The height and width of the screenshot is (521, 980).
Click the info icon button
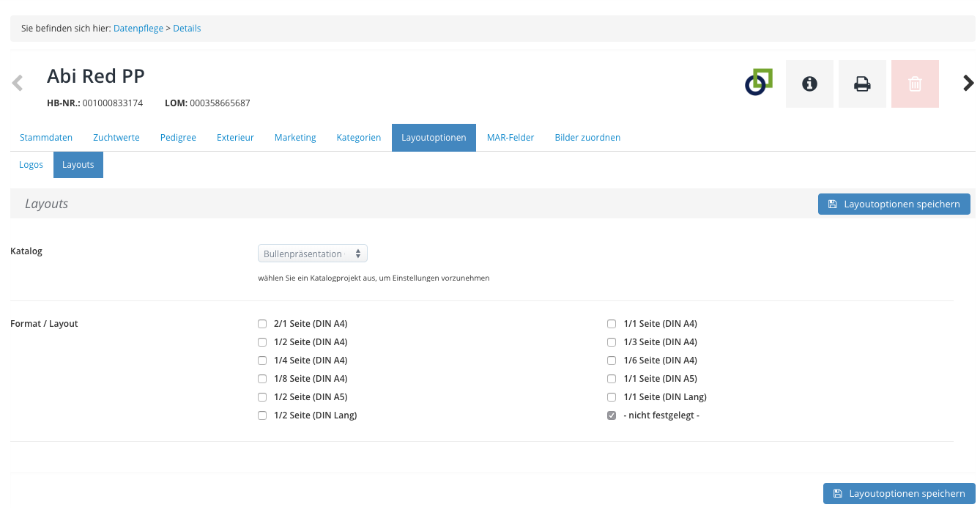[x=809, y=84]
